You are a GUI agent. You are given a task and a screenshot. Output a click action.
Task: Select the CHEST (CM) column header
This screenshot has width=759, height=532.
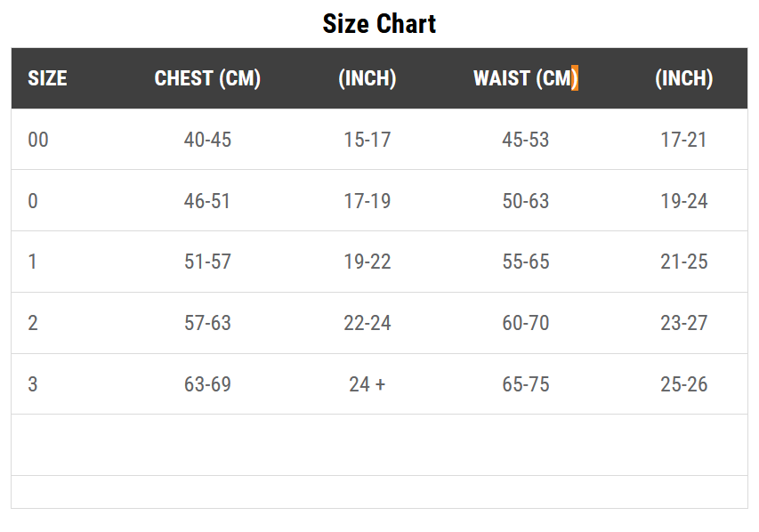pyautogui.click(x=207, y=78)
